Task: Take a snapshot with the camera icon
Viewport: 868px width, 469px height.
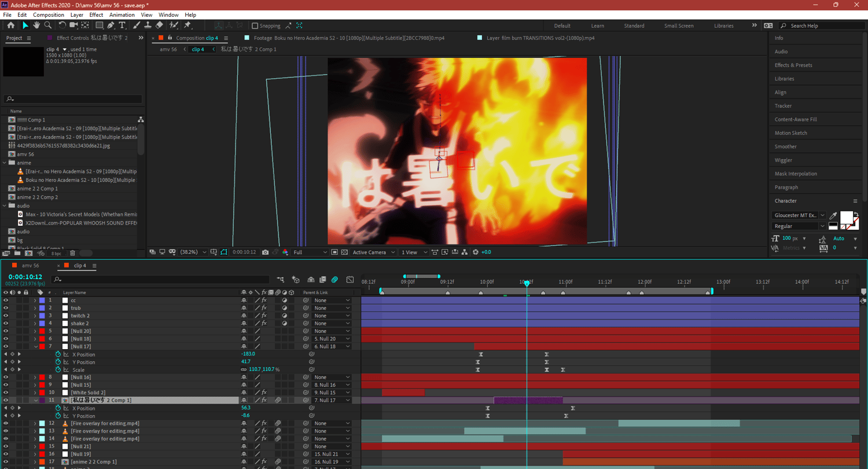Action: click(265, 252)
